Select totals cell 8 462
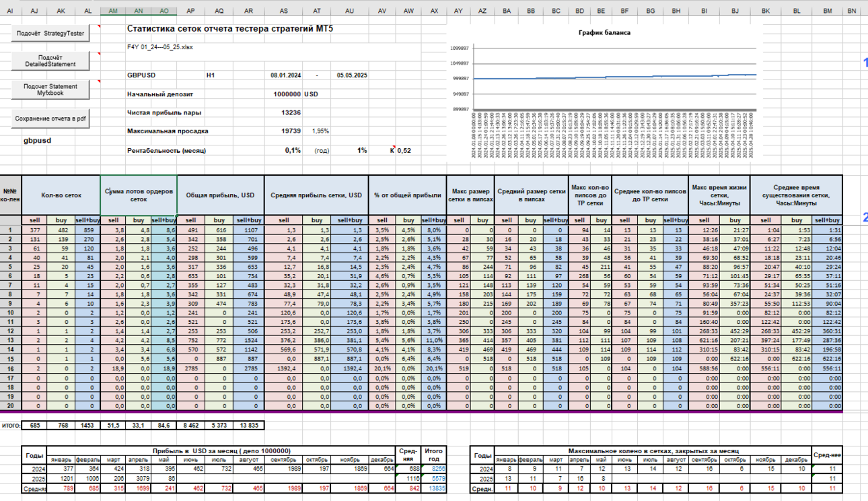868x501 pixels. click(x=191, y=425)
